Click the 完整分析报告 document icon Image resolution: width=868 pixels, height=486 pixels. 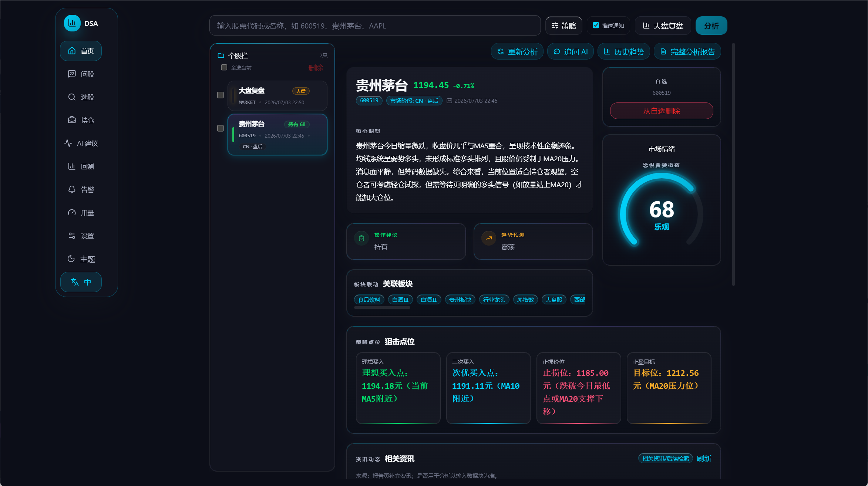(x=663, y=52)
